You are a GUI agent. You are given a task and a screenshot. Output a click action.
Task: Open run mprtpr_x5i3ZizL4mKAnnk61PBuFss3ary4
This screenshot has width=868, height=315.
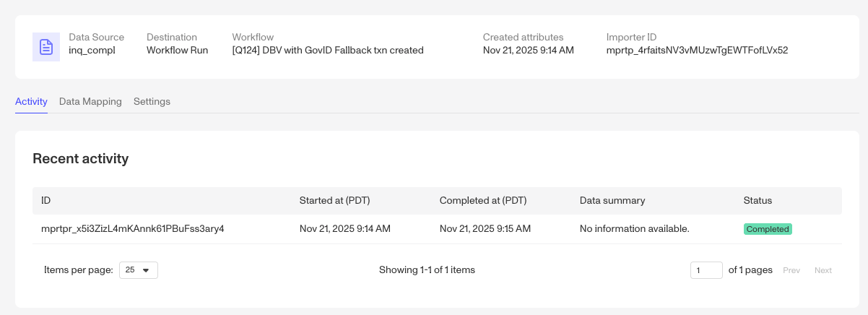click(x=133, y=229)
